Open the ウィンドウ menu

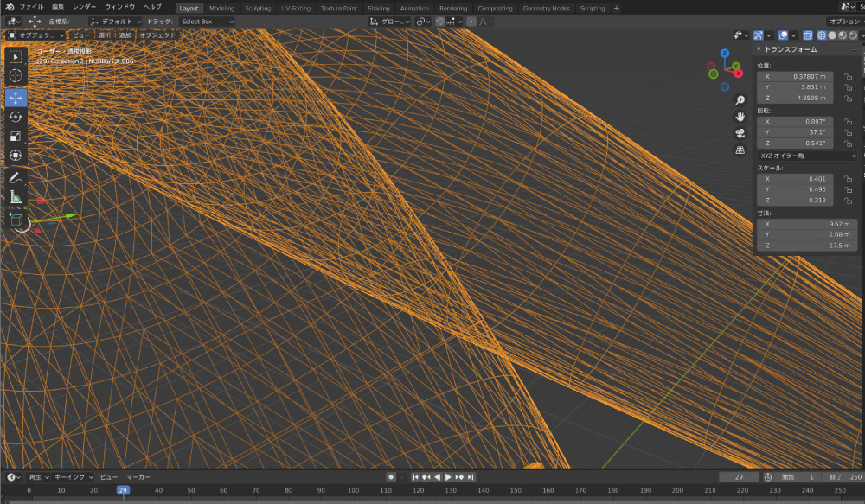tap(119, 7)
